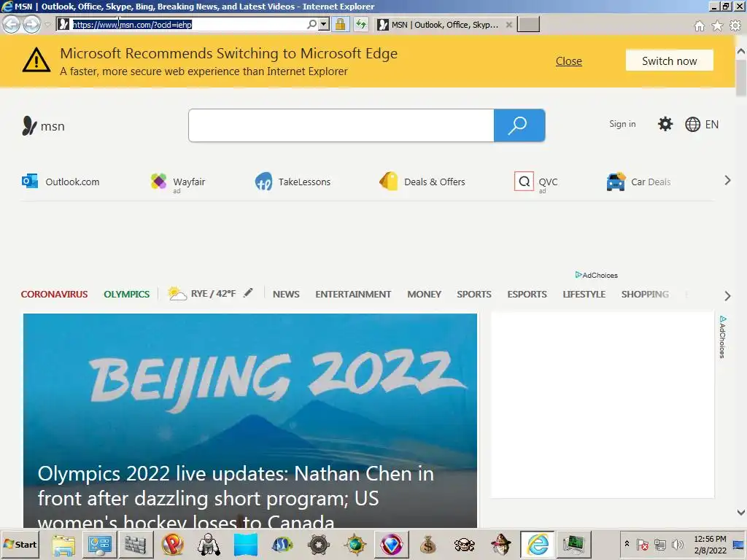Expand more categories with the navigation chevron

pyautogui.click(x=727, y=296)
